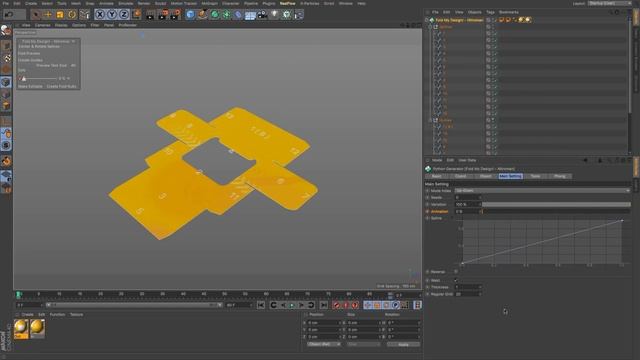Adjust the Animation percentage slider
The height and width of the screenshot is (360, 640).
pos(556,211)
